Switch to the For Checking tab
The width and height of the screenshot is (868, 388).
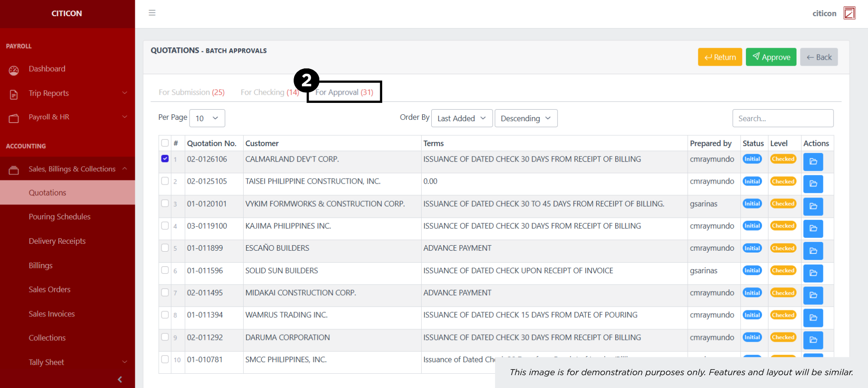click(269, 92)
